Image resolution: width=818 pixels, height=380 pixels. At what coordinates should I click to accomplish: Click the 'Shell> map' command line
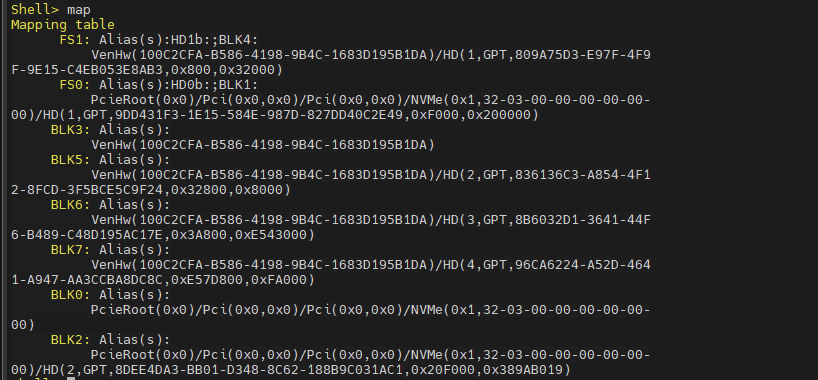tap(51, 10)
